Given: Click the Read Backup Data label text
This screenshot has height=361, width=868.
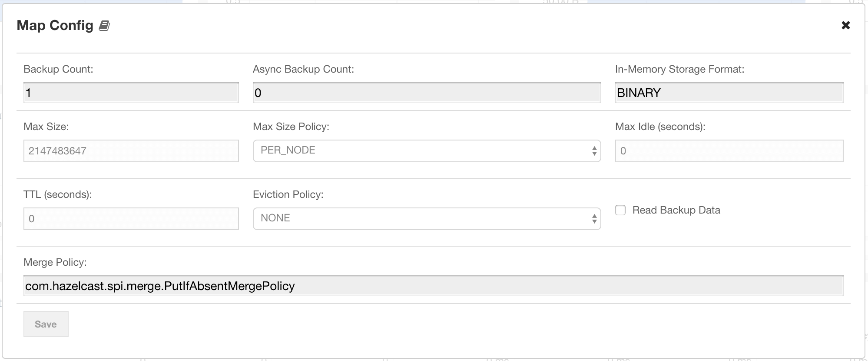Looking at the screenshot, I should click(676, 210).
